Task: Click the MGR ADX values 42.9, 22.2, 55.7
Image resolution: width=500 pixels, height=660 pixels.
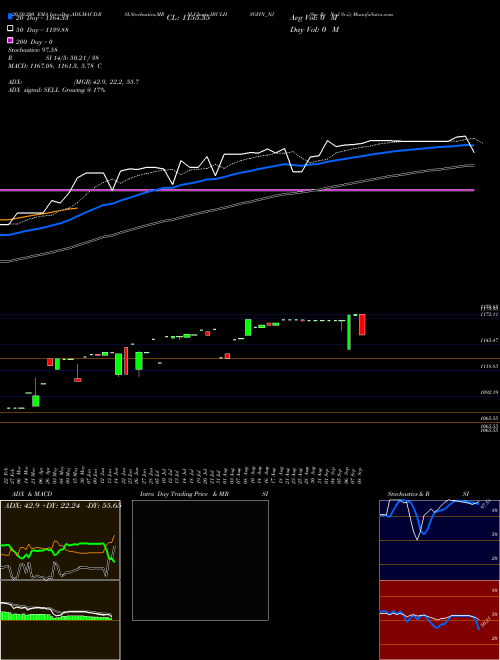Action: [x=106, y=82]
